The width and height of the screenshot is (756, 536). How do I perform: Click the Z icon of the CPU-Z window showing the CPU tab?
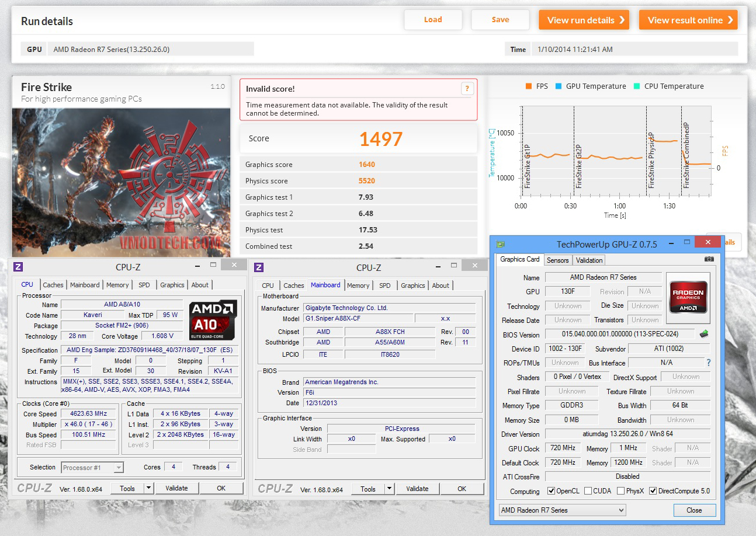pyautogui.click(x=18, y=267)
